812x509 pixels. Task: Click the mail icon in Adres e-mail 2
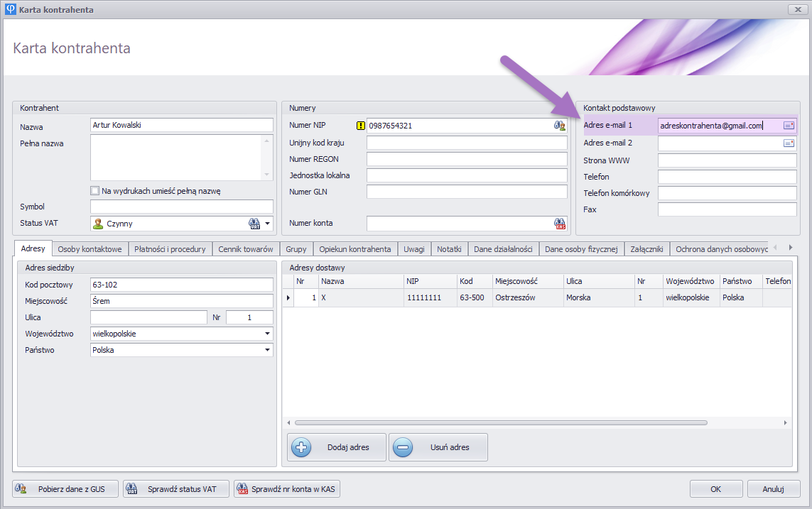(789, 143)
